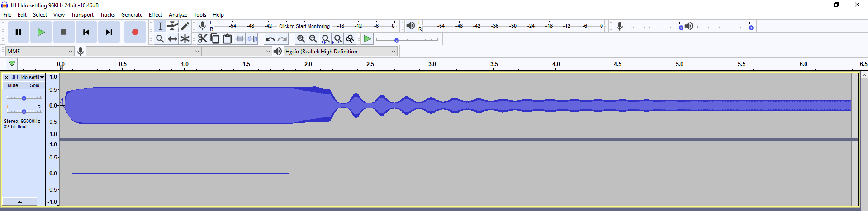Click the Zoom Toggle icon
868x211 pixels.
tap(350, 39)
